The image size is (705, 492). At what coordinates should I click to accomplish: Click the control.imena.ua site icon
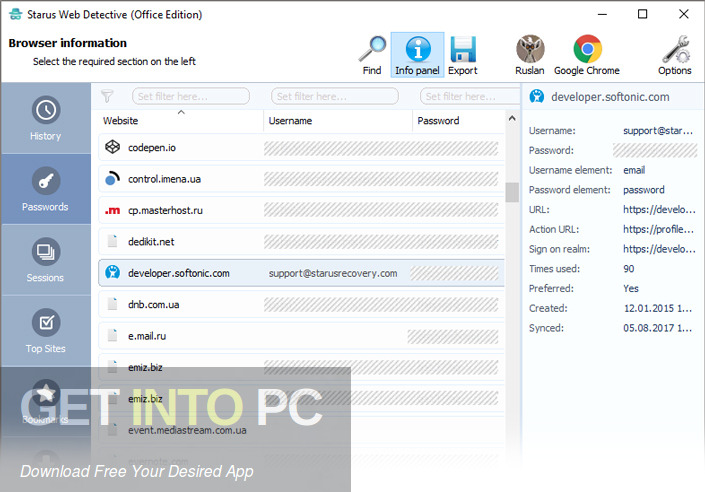(112, 179)
